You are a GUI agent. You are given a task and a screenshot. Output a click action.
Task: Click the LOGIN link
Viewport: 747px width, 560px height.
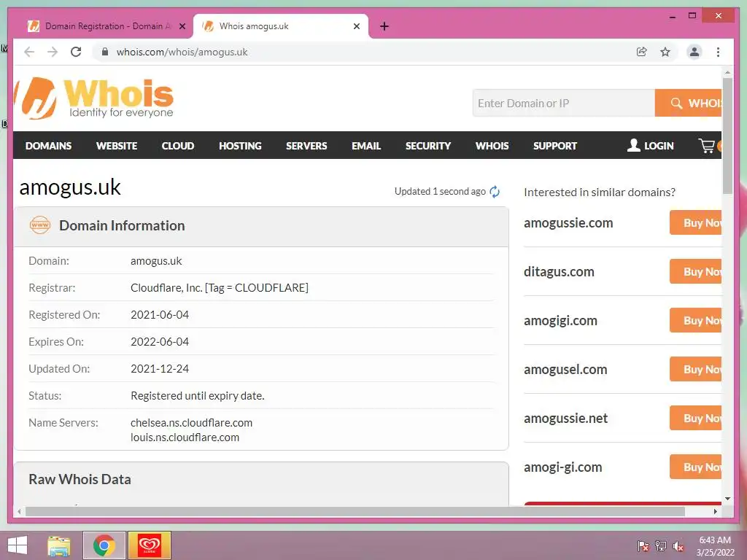pos(650,146)
